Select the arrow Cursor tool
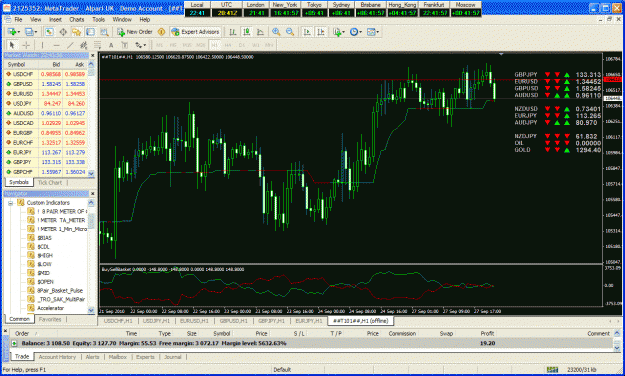Image resolution: width=625 pixels, height=376 pixels. point(12,45)
